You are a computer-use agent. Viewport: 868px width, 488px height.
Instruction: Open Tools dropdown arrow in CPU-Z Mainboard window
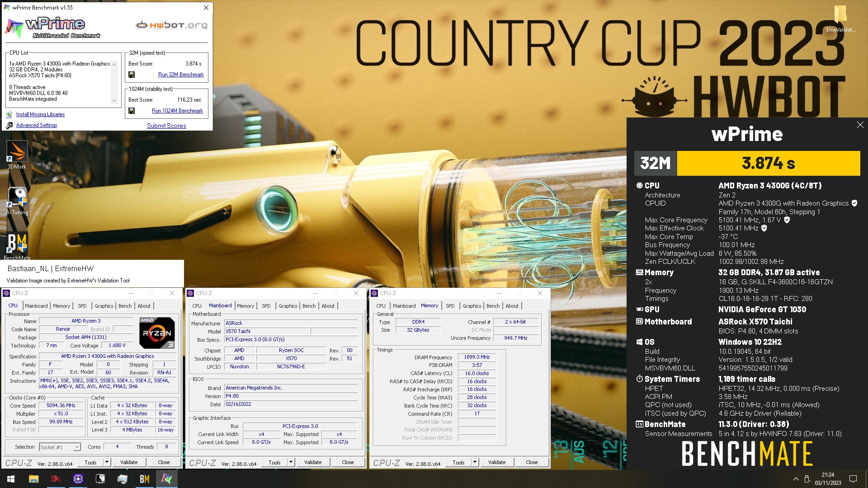291,462
